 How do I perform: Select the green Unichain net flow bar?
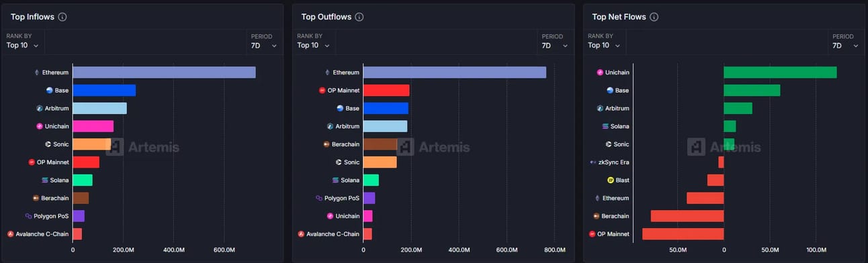(780, 72)
